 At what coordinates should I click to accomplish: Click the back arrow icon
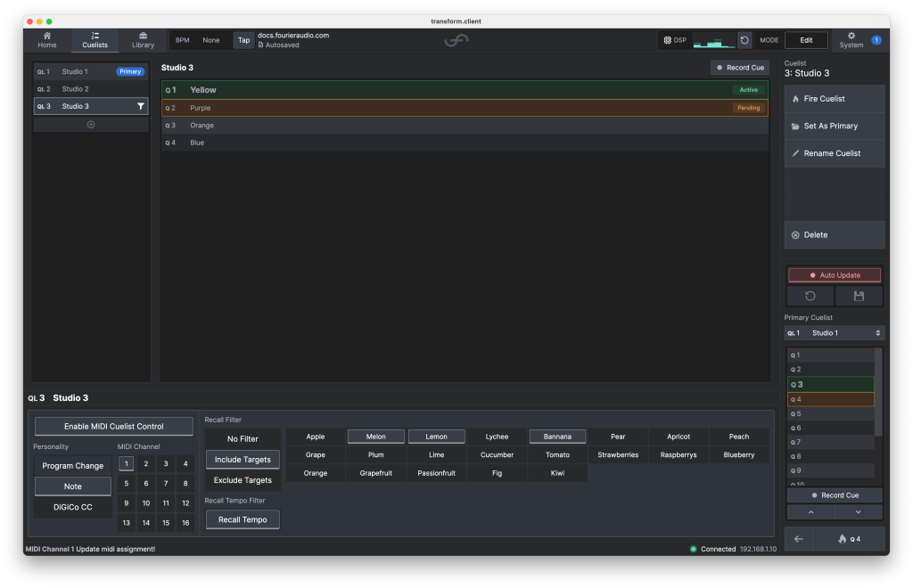pos(799,539)
